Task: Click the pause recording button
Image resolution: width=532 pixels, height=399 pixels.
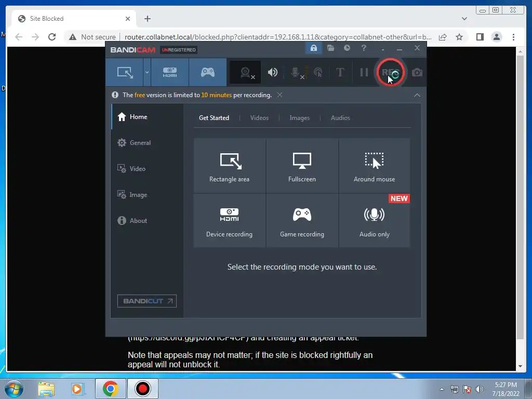Action: pyautogui.click(x=364, y=72)
